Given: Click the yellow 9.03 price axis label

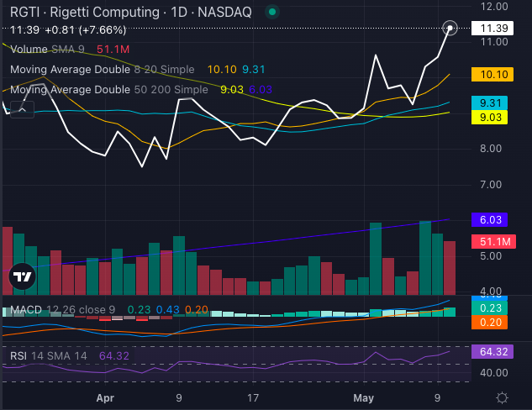Looking at the screenshot, I should coord(490,118).
